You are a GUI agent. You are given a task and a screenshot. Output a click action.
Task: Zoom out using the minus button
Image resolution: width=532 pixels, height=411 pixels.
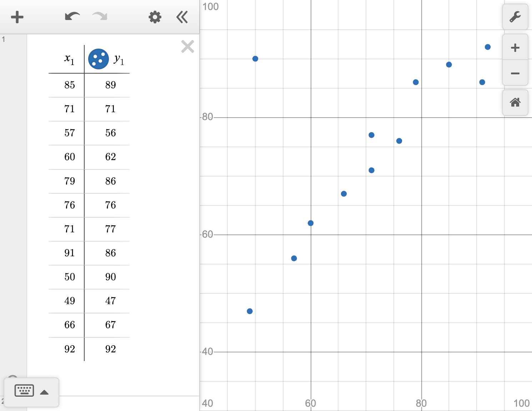click(x=515, y=73)
